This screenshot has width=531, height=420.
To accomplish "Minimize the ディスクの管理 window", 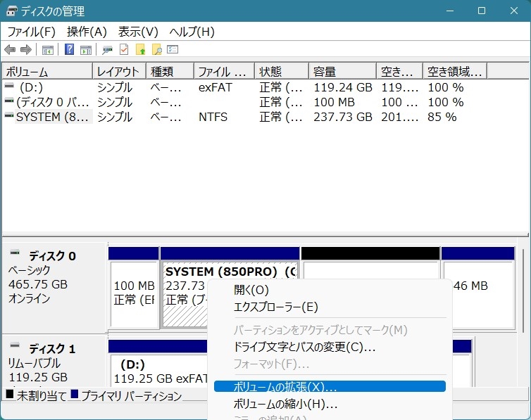I will tap(450, 11).
